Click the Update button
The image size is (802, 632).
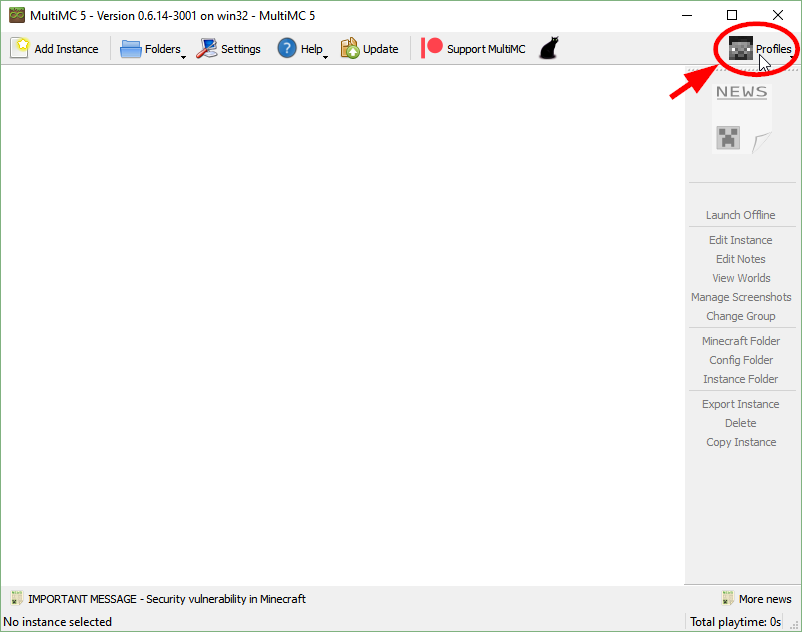click(370, 49)
